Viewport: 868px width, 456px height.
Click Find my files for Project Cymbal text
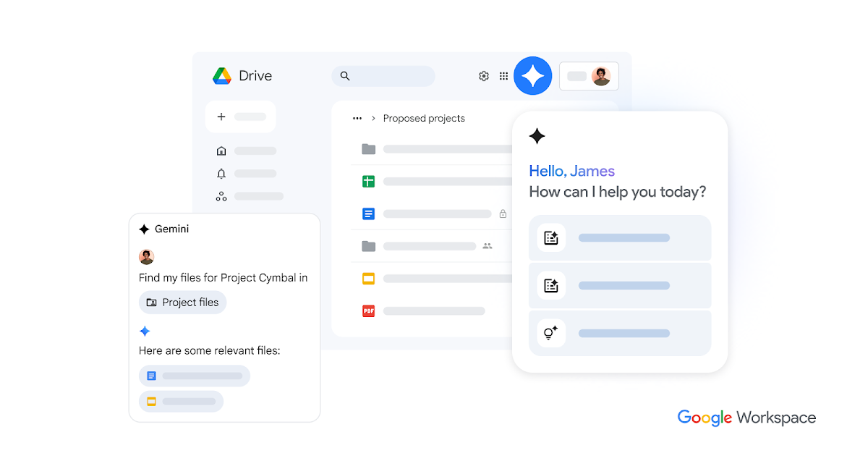pos(224,278)
